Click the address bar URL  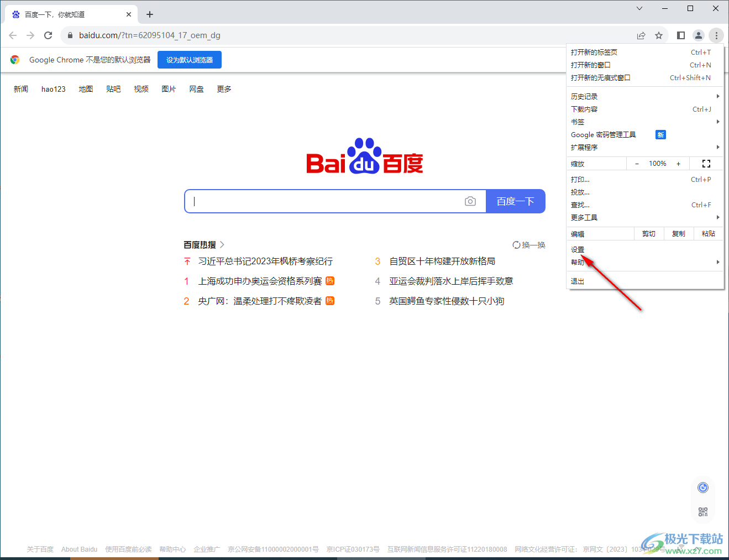tap(150, 35)
